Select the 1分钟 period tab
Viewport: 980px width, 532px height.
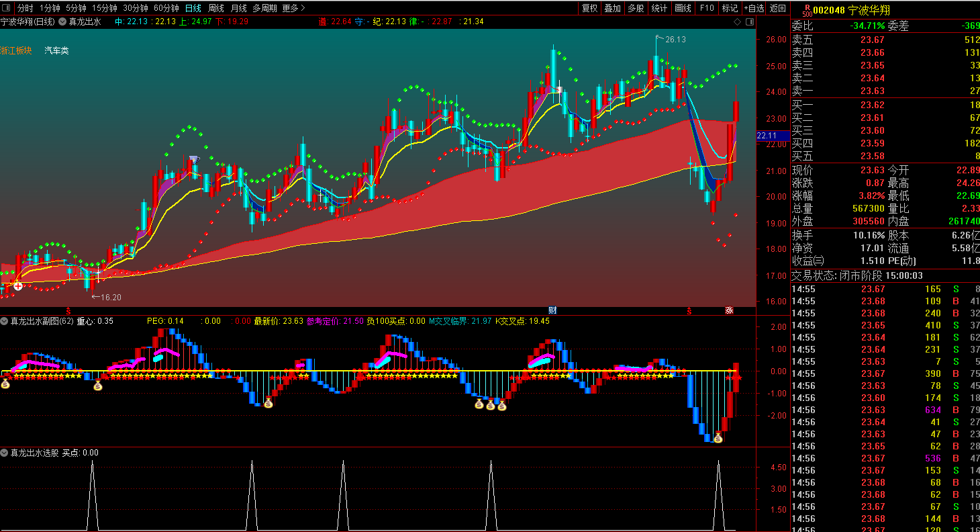pyautogui.click(x=50, y=8)
